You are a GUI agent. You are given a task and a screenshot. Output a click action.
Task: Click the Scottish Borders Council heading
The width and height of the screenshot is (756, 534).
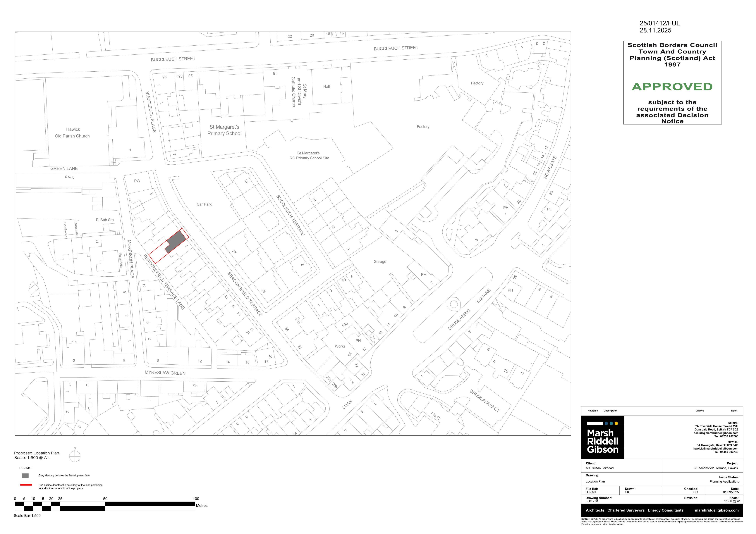672,45
